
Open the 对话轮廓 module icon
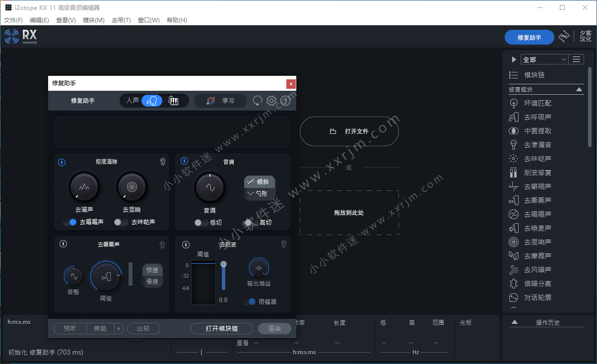click(514, 298)
